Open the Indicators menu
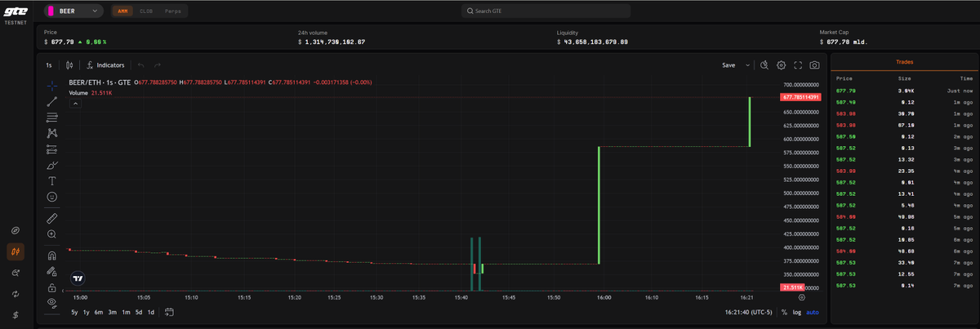 click(x=105, y=64)
